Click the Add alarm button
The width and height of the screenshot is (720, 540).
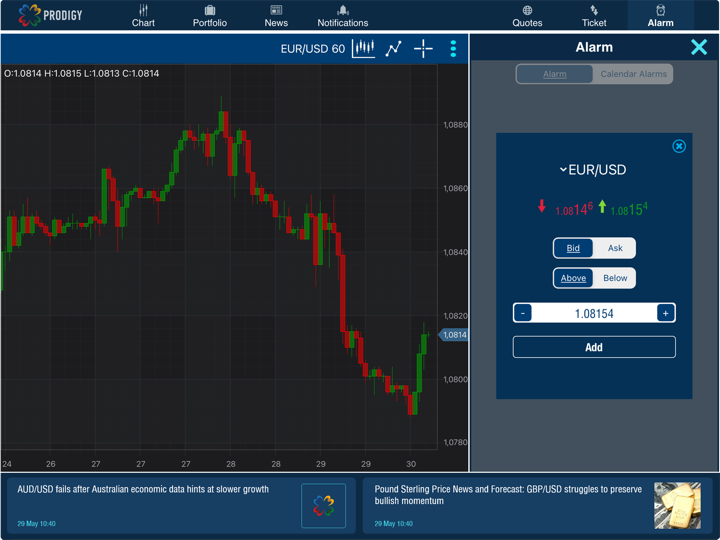tap(594, 347)
